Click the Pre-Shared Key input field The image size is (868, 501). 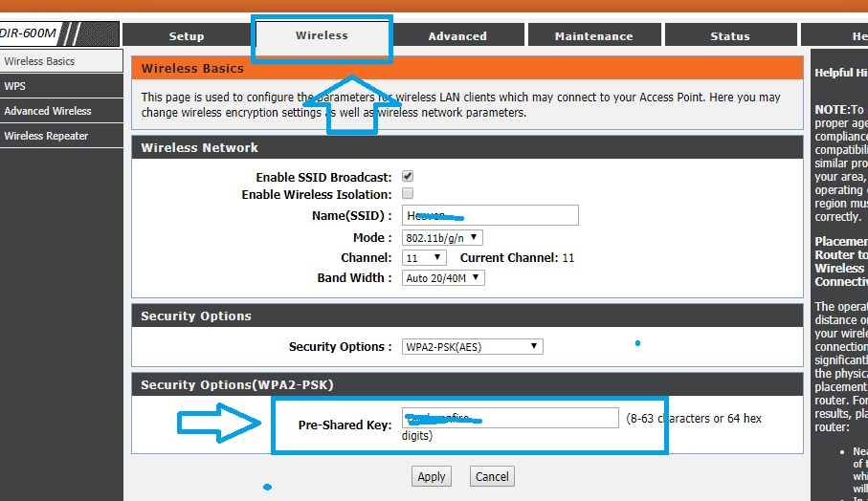point(509,418)
